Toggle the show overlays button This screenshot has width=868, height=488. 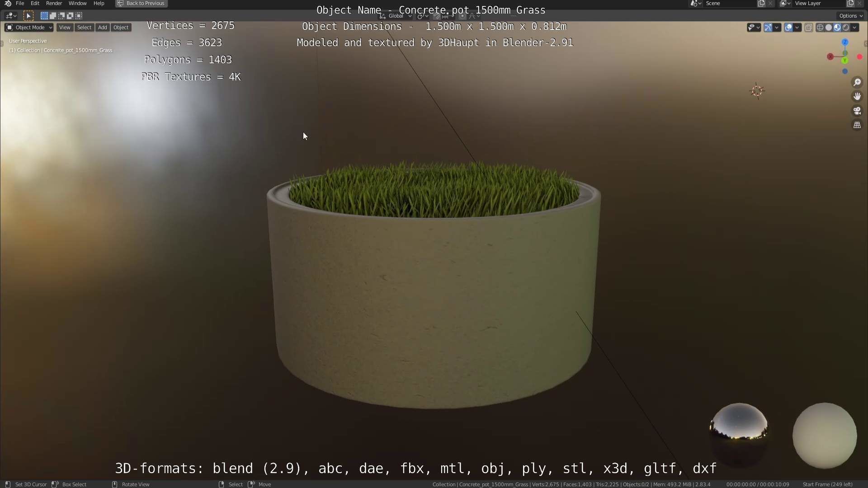pyautogui.click(x=788, y=28)
